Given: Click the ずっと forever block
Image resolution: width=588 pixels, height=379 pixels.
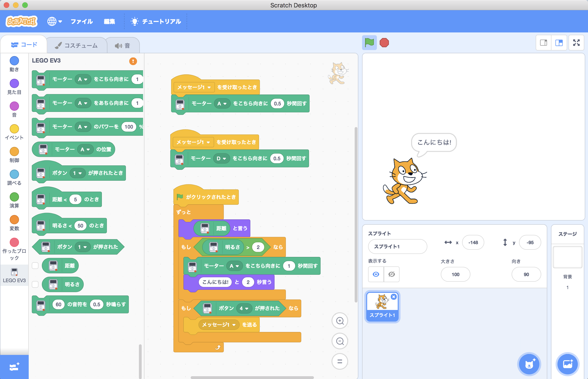Looking at the screenshot, I should pos(183,212).
